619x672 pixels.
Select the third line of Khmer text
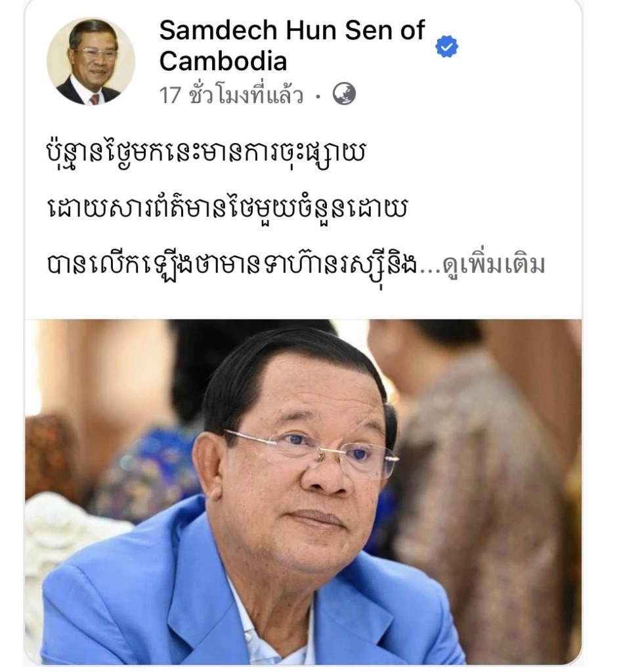click(231, 266)
